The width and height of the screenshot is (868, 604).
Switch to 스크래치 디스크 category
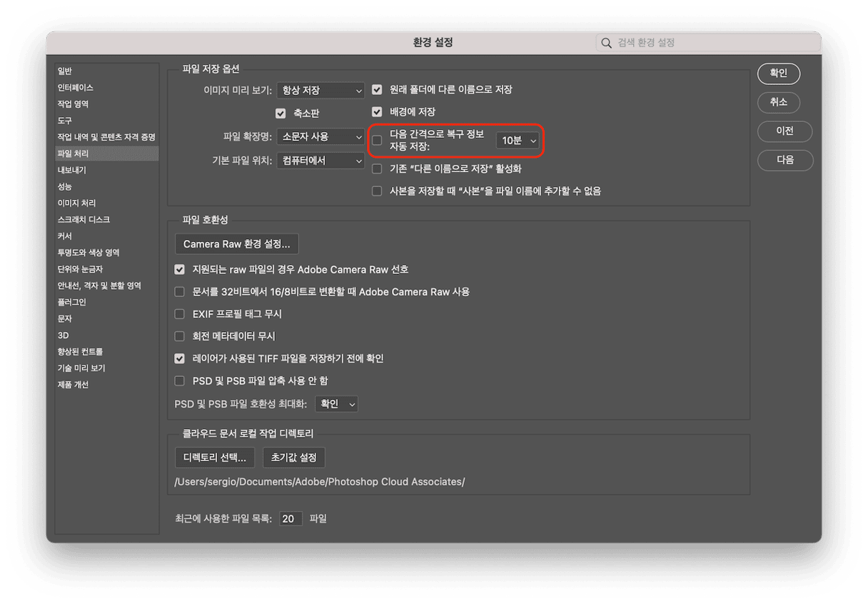coord(84,220)
